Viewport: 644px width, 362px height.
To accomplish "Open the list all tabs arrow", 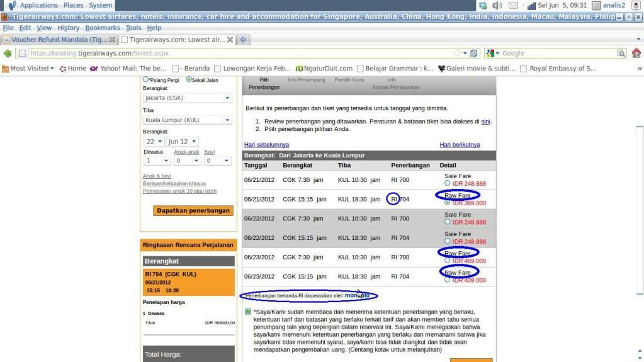I will (x=638, y=40).
